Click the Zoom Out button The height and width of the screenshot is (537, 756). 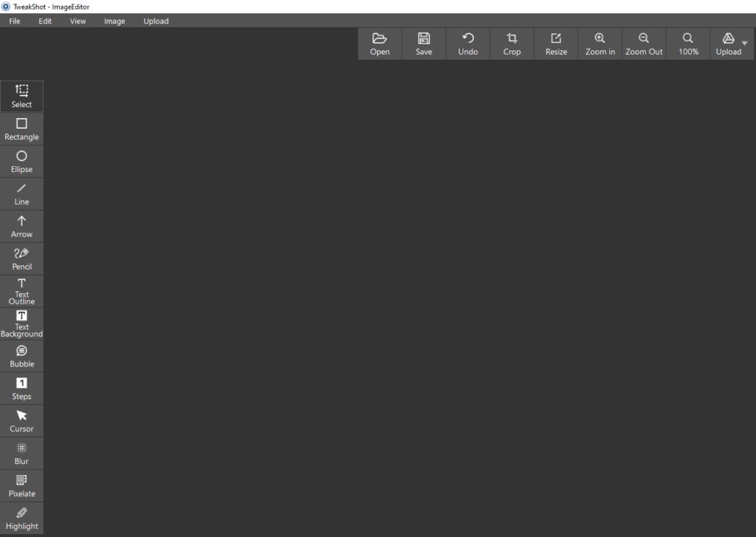tap(644, 44)
